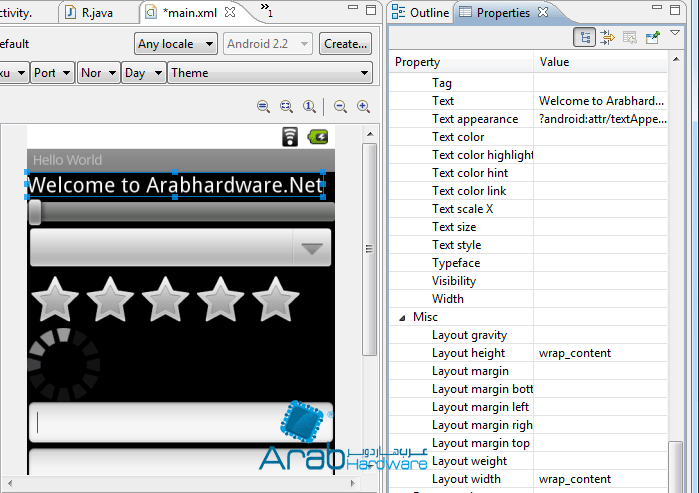This screenshot has height=493, width=699.
Task: Click canvas horizontal scrollbar right arrow
Action: 353,483
